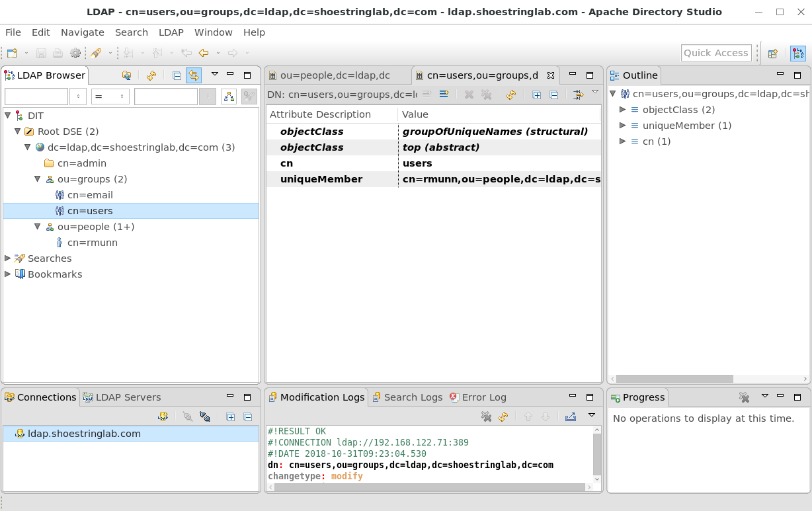Expand the Searches node
This screenshot has width=812, height=511.
(x=8, y=258)
